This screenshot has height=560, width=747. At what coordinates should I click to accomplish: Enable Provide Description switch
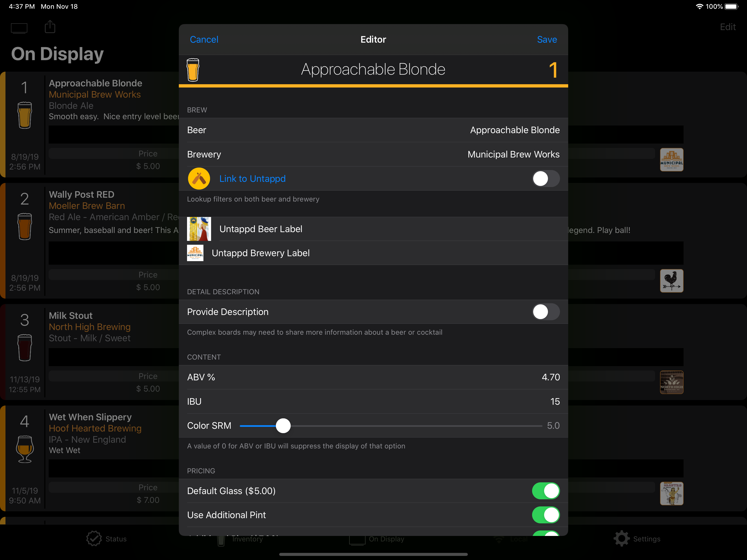[546, 312]
